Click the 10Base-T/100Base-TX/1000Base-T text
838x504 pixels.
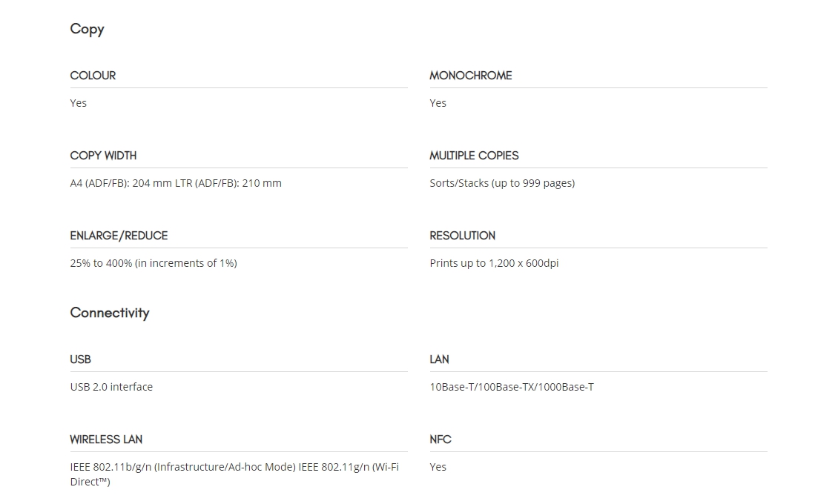[x=512, y=387]
